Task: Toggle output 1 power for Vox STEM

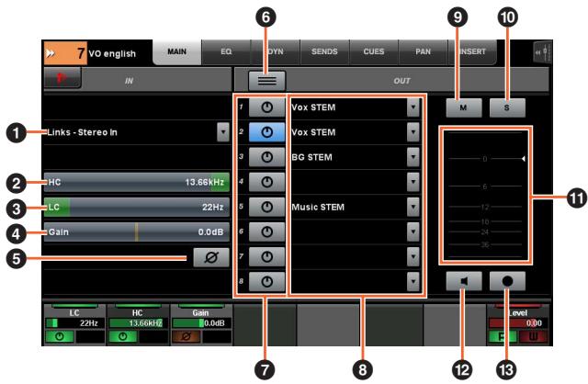Action: [267, 107]
